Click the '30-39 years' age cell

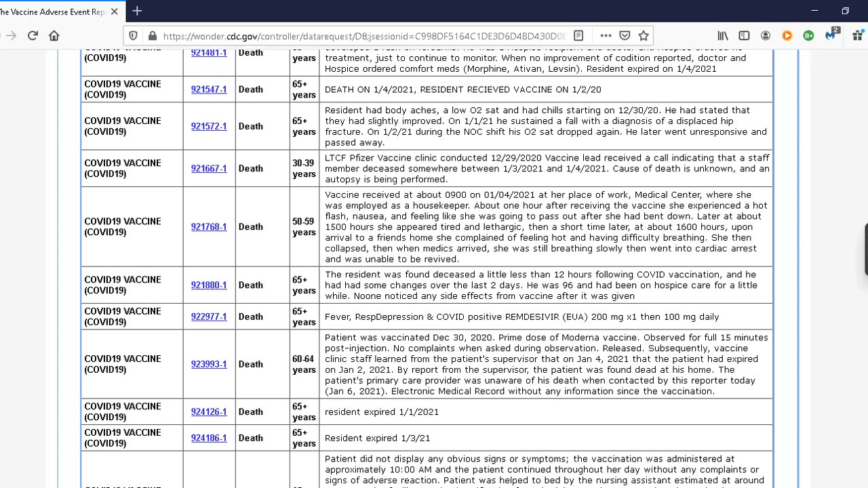tap(304, 168)
